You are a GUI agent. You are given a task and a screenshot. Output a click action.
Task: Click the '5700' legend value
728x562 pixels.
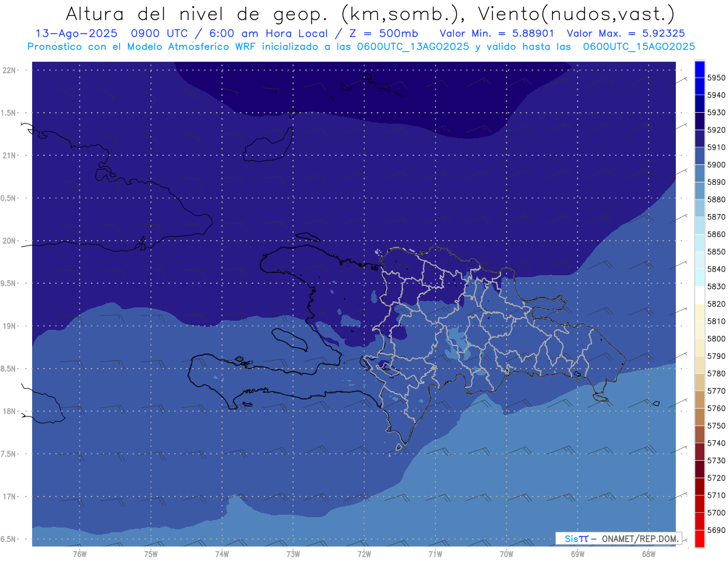[716, 512]
